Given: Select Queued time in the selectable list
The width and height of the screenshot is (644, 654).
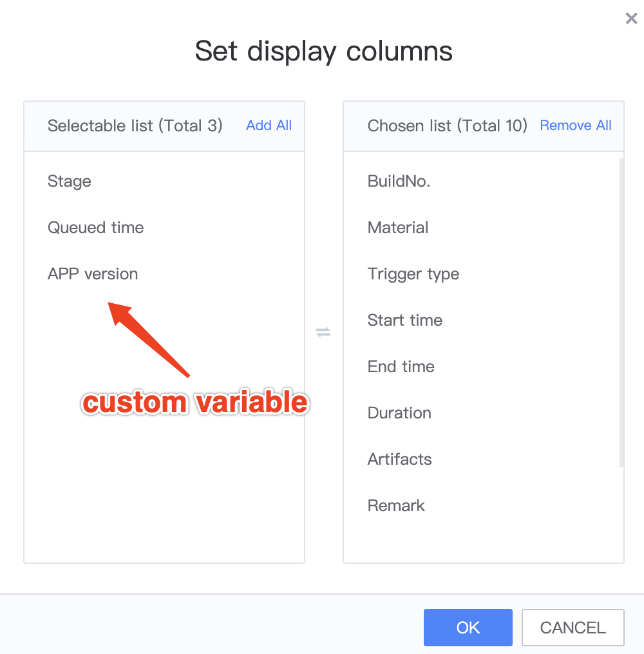Looking at the screenshot, I should pyautogui.click(x=95, y=227).
